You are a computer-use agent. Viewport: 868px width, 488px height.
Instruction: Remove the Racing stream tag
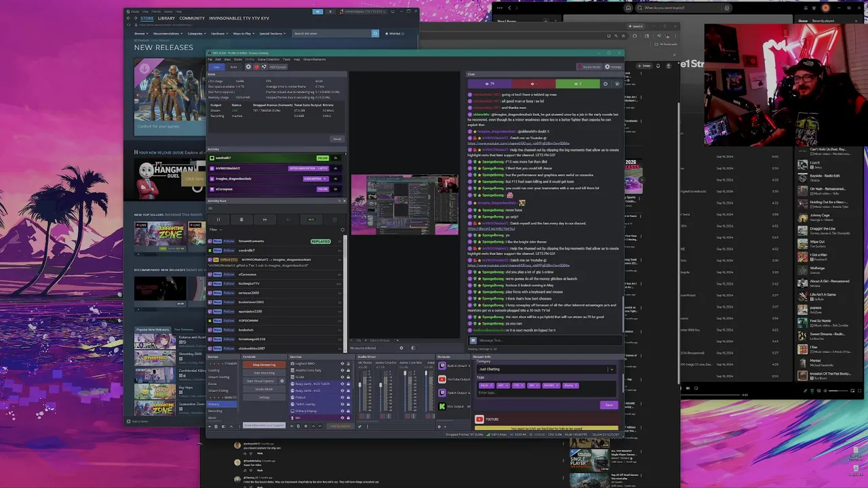tap(559, 385)
